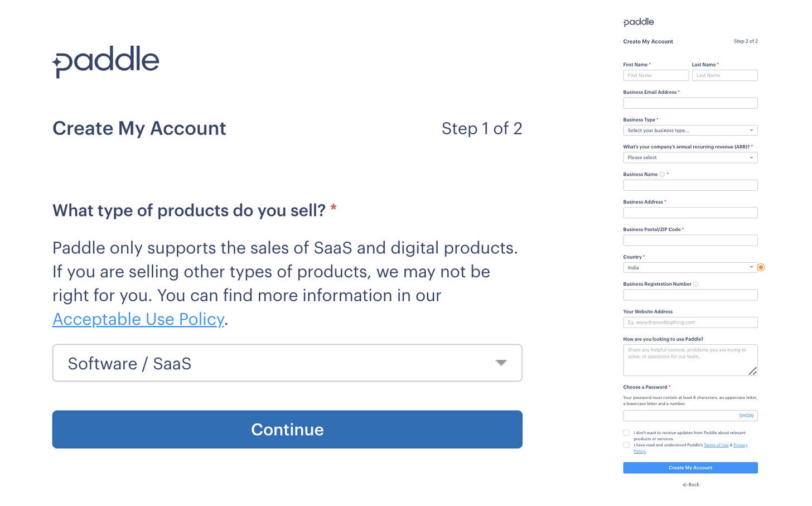Click the orange circle beside Country field
The height and width of the screenshot is (506, 812).
[761, 268]
